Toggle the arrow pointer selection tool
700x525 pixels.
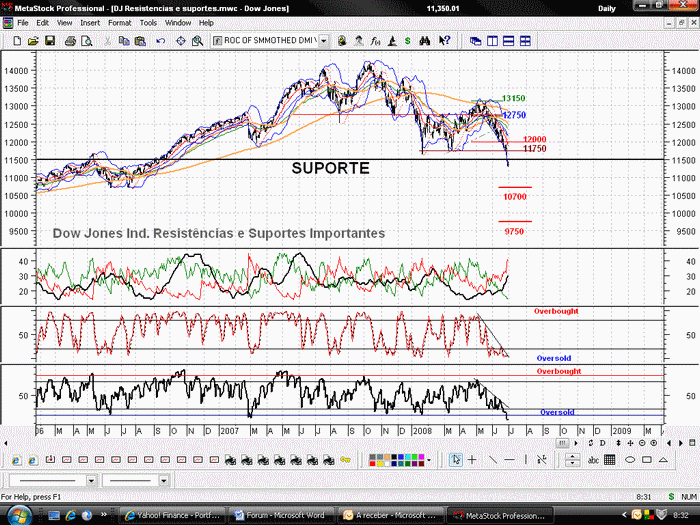[x=456, y=459]
